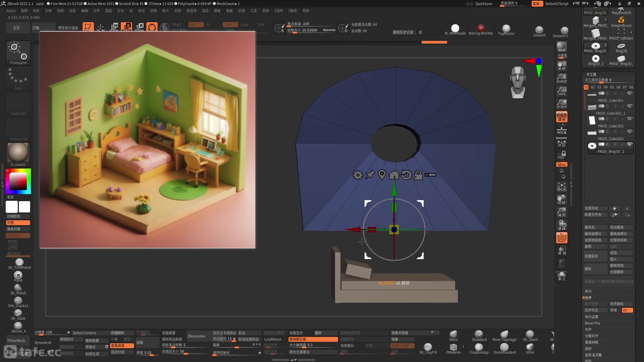Expand the 分散对齐 distribute section
This screenshot has height=362, width=644.
click(592, 336)
